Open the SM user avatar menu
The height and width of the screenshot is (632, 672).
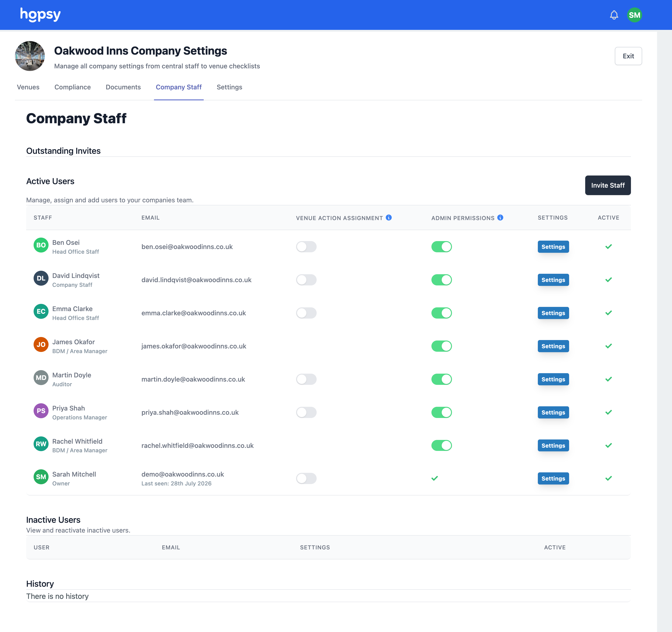pos(634,15)
